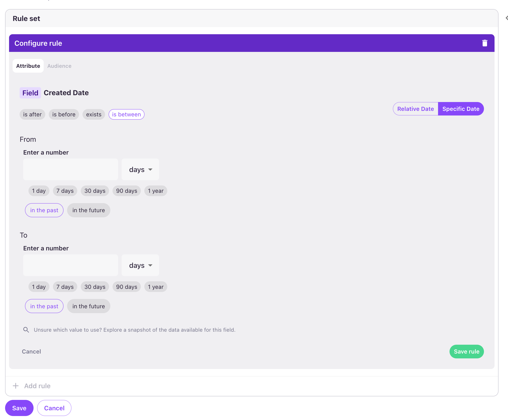Viewport: 508px width, 420px height.
Task: Focus the From number input field
Action: (70, 169)
